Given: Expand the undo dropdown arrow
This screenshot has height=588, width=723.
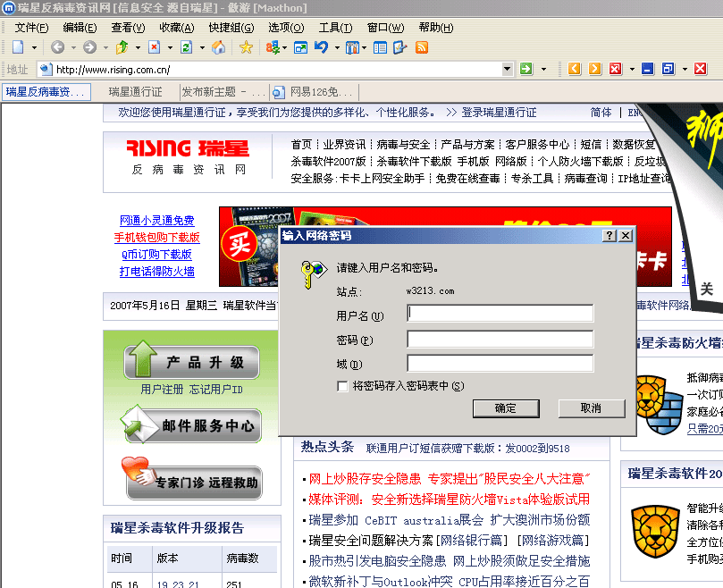Looking at the screenshot, I should (337, 47).
